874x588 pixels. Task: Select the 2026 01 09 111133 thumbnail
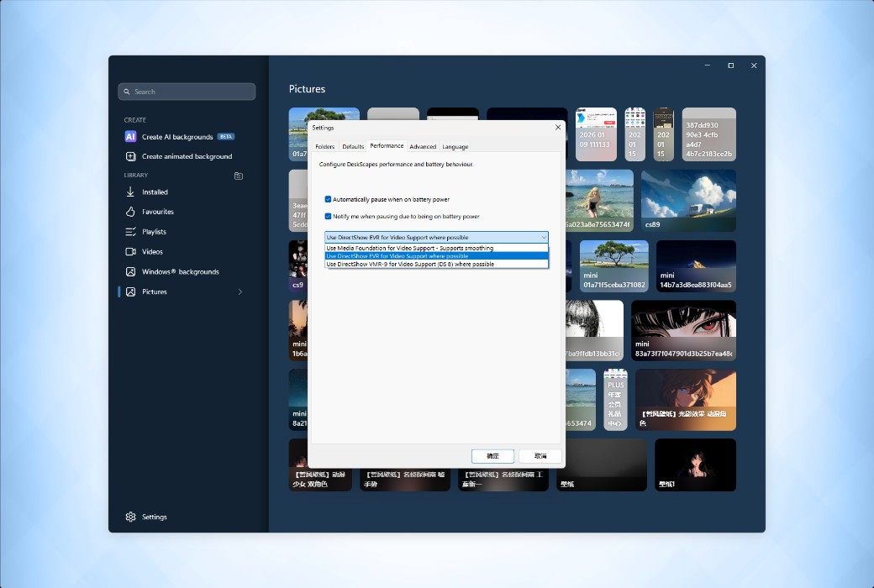(x=596, y=134)
